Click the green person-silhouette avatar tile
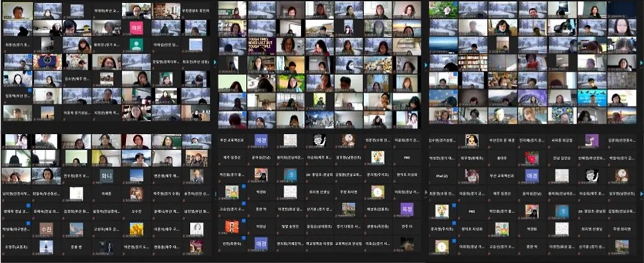 pos(136,45)
